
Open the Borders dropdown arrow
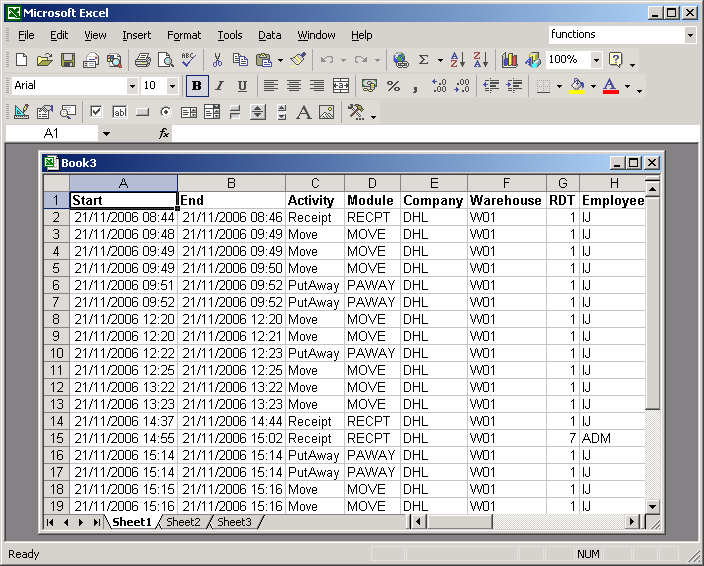(x=559, y=86)
